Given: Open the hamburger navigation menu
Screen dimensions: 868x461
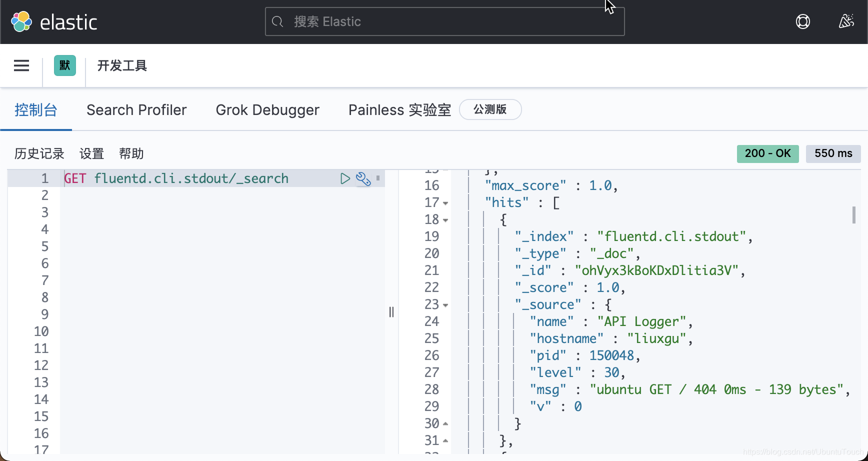Looking at the screenshot, I should point(21,65).
